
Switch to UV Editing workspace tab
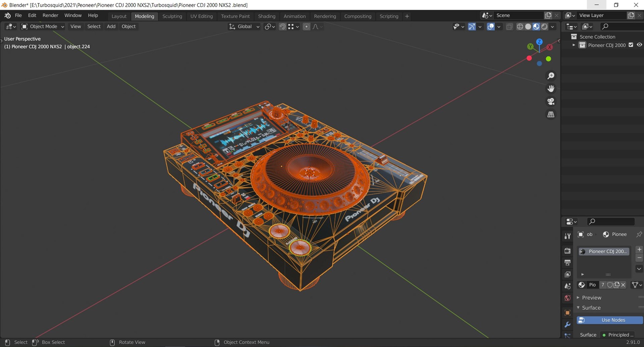(x=202, y=16)
